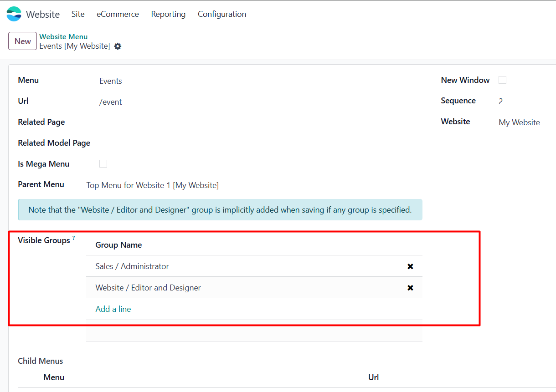Click Add a line link

(113, 309)
